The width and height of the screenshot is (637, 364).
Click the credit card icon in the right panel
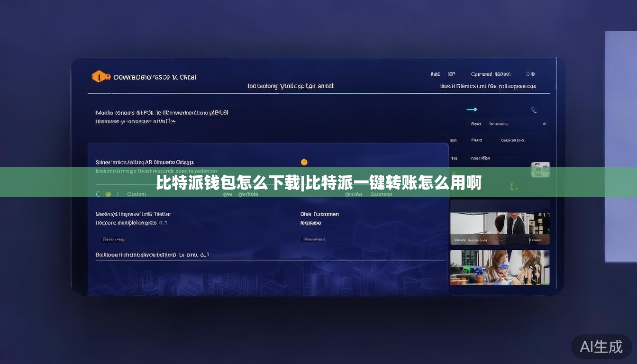[540, 169]
